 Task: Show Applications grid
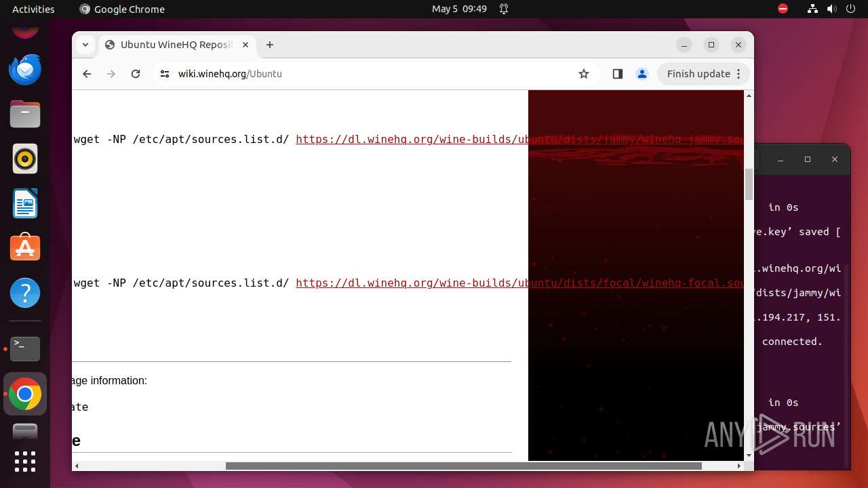25,461
